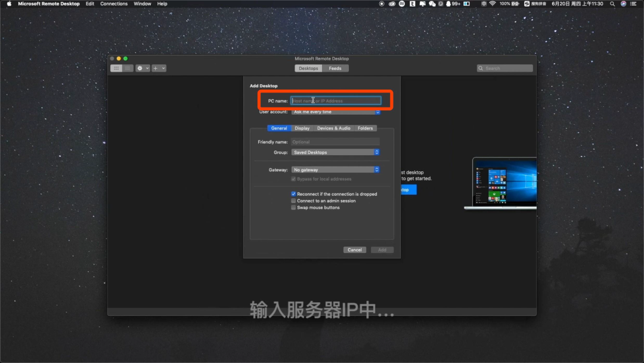The width and height of the screenshot is (644, 363).
Task: Open the User account dropdown
Action: click(336, 112)
